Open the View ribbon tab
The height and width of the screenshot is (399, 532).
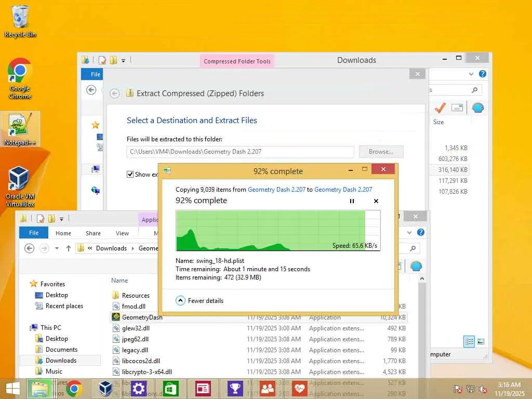click(x=122, y=233)
